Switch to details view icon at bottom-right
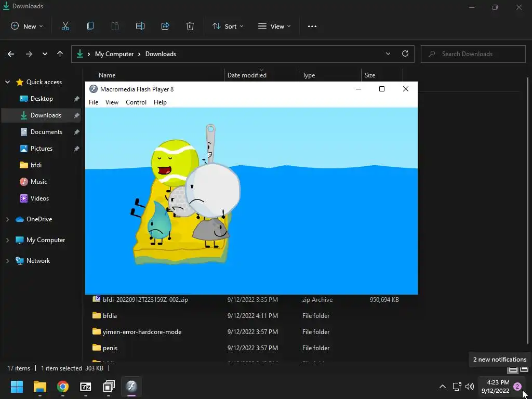This screenshot has width=532, height=399. tap(513, 369)
